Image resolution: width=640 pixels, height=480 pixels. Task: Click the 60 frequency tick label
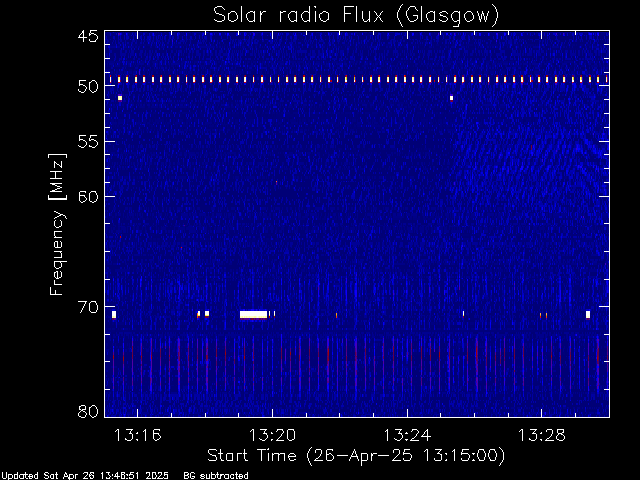pos(88,196)
